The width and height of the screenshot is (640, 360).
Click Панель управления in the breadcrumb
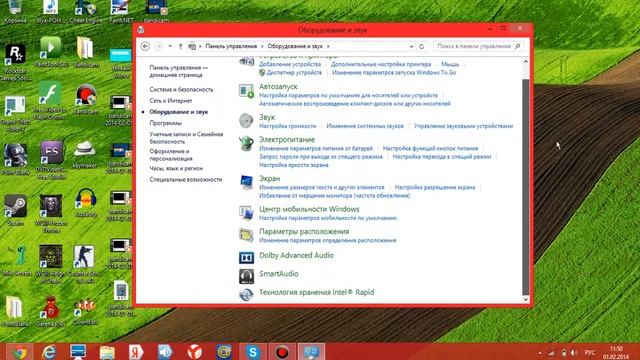(x=231, y=47)
